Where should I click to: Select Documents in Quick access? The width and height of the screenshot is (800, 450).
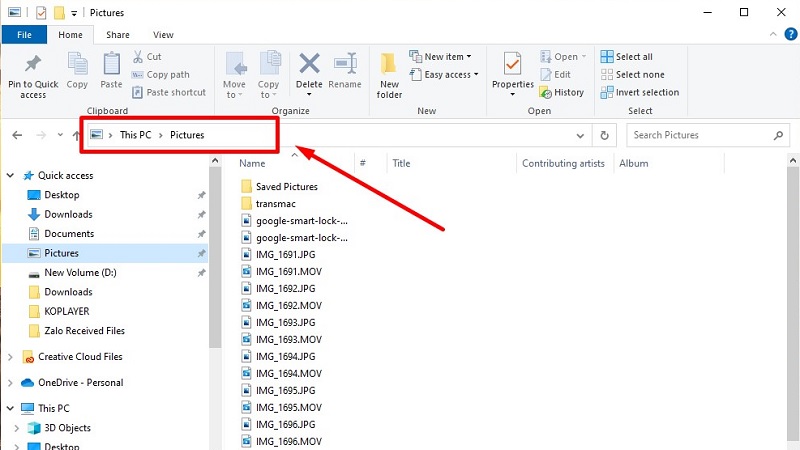pyautogui.click(x=69, y=234)
